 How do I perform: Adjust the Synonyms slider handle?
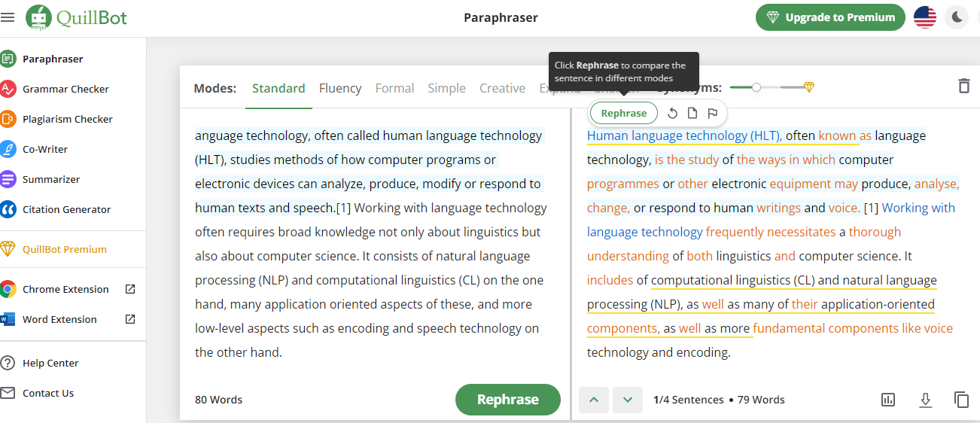756,87
